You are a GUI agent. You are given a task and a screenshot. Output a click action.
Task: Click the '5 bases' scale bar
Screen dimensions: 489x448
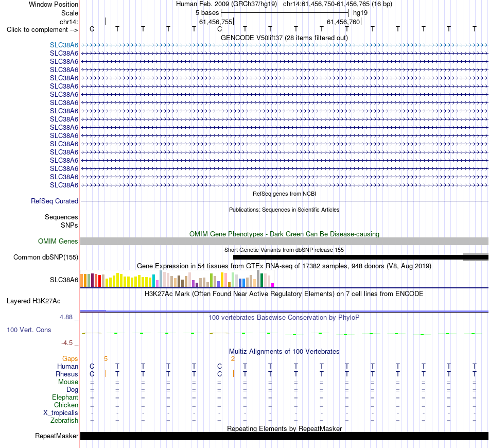pos(285,13)
